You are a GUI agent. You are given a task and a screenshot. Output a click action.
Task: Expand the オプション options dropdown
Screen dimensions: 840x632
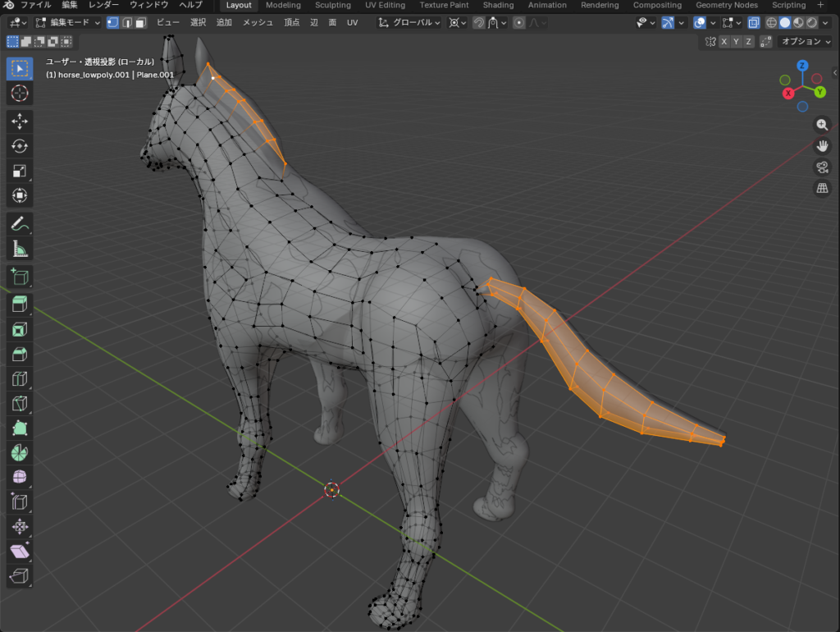[805, 41]
